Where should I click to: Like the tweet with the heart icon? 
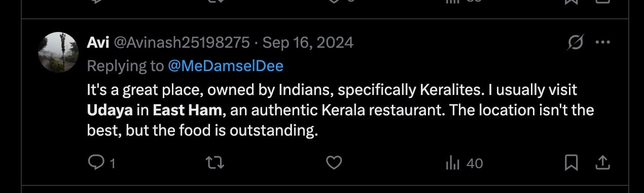click(334, 163)
